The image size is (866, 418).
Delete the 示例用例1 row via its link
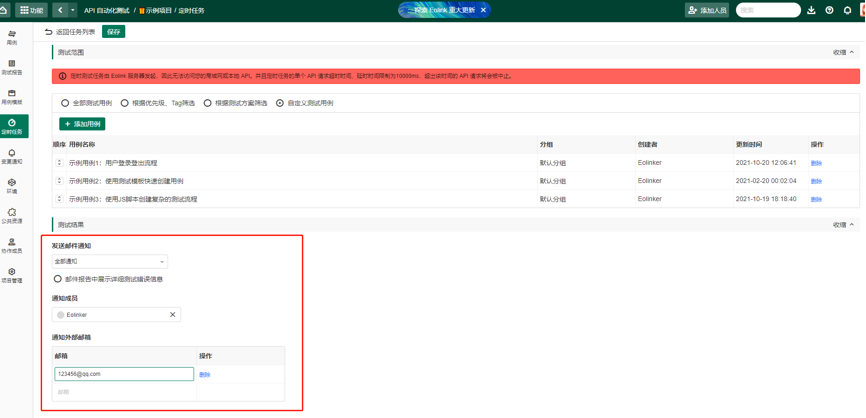click(x=816, y=163)
